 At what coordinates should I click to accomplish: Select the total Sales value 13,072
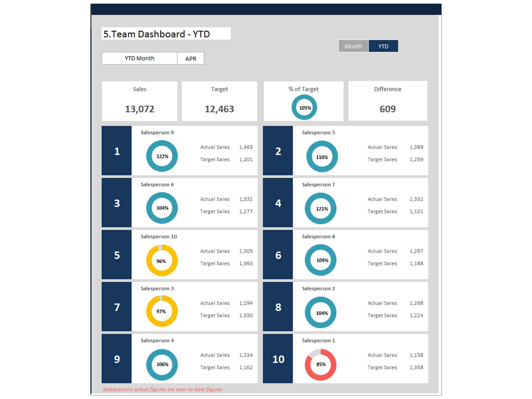tap(139, 109)
